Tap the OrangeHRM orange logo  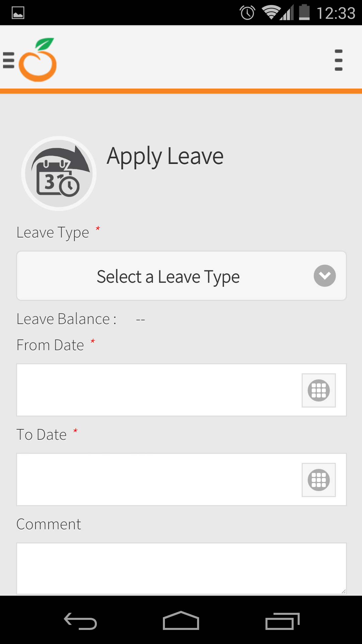coord(38,60)
